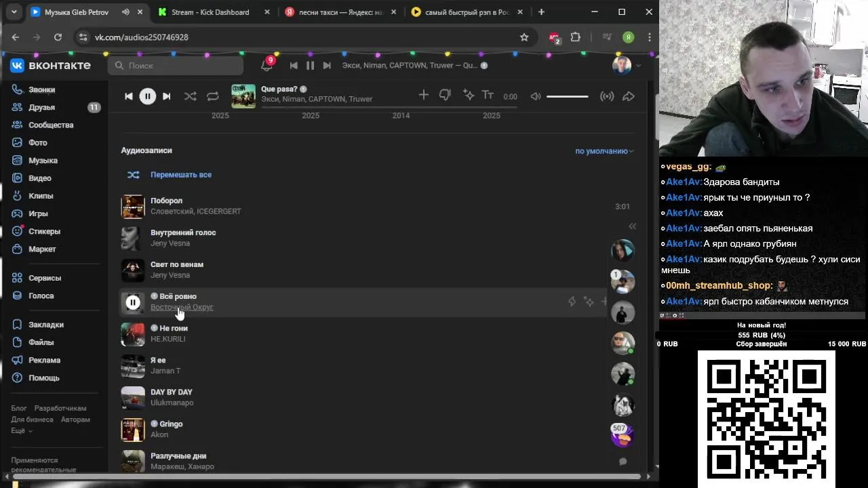Mute audio with the speaker icon
This screenshot has height=488, width=868.
[536, 96]
